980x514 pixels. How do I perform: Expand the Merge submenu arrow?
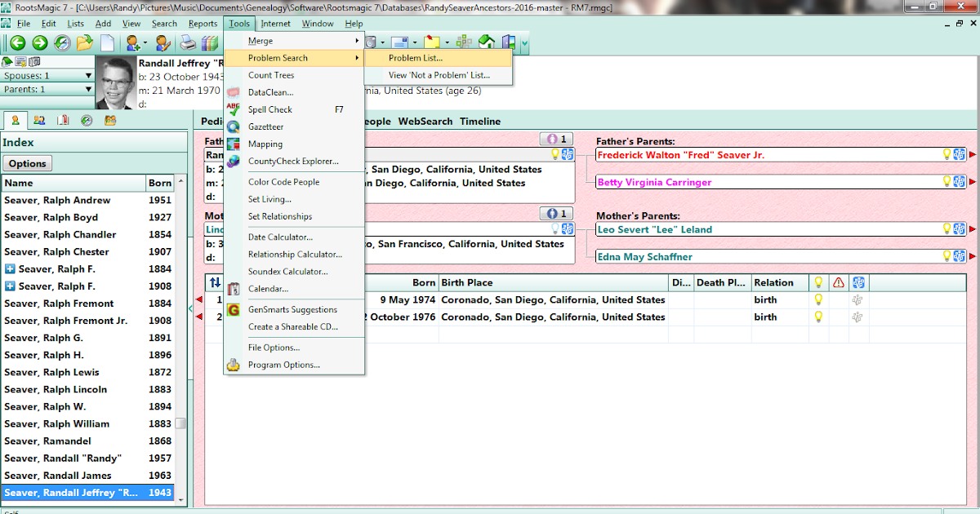[x=357, y=40]
